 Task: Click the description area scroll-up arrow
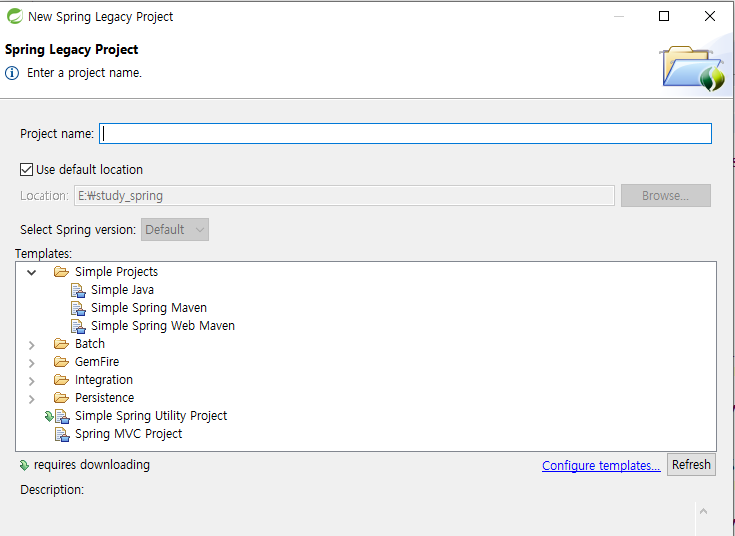click(x=703, y=511)
